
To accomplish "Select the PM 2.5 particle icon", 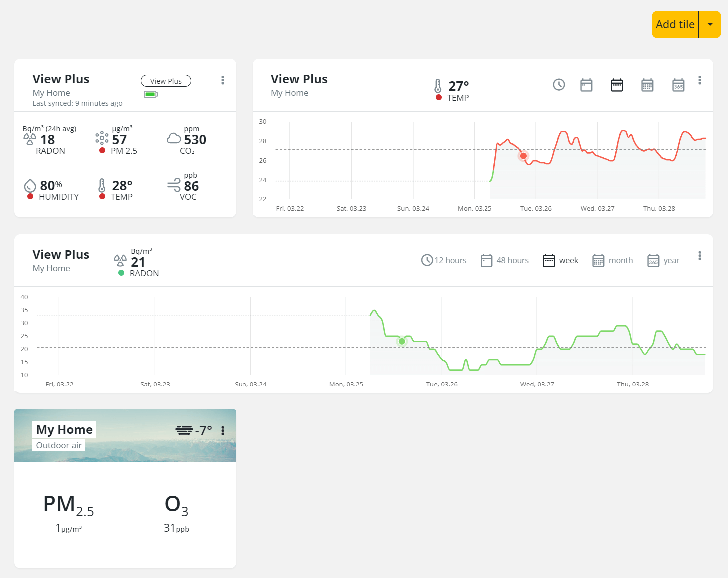I will pyautogui.click(x=102, y=138).
